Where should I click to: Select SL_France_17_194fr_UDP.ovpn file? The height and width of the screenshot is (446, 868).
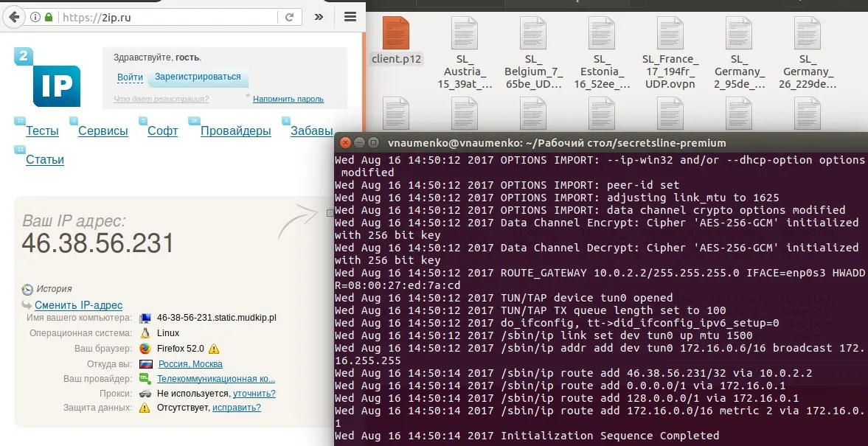coord(670,53)
